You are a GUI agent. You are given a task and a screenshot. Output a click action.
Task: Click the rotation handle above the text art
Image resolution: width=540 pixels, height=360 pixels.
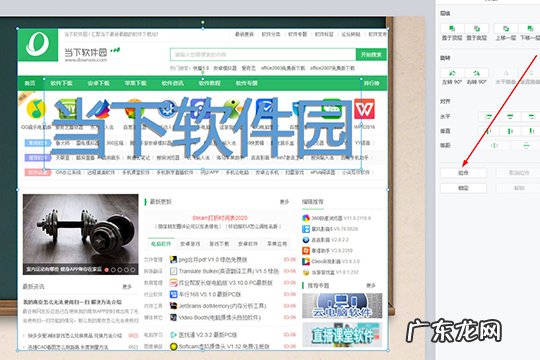tap(202, 72)
